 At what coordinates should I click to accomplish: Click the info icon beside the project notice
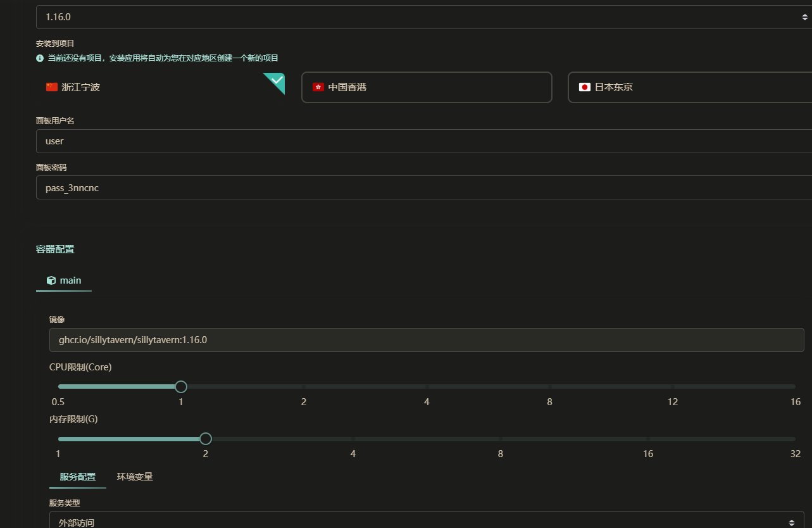[x=40, y=58]
